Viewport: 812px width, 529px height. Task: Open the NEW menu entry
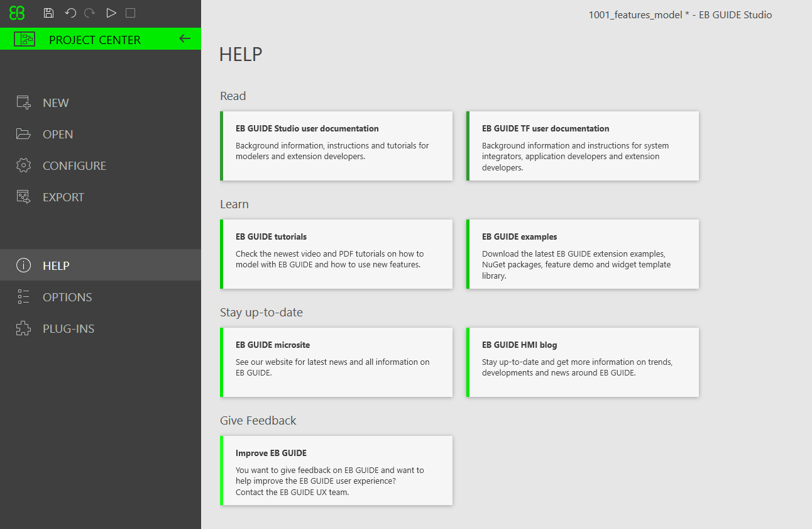coord(101,103)
